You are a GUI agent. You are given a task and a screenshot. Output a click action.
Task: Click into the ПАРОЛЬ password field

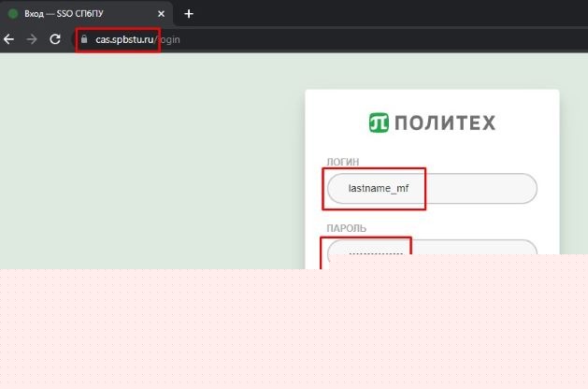point(431,252)
